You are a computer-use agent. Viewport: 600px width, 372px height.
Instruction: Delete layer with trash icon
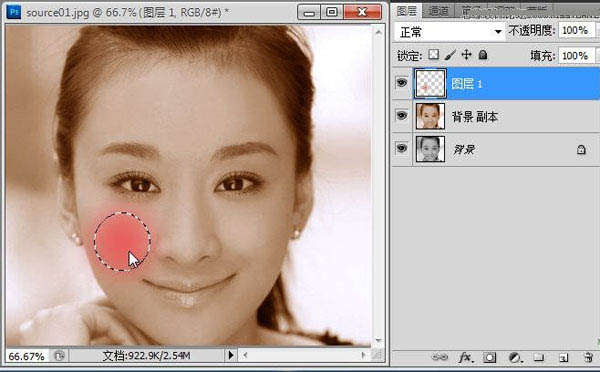(589, 357)
